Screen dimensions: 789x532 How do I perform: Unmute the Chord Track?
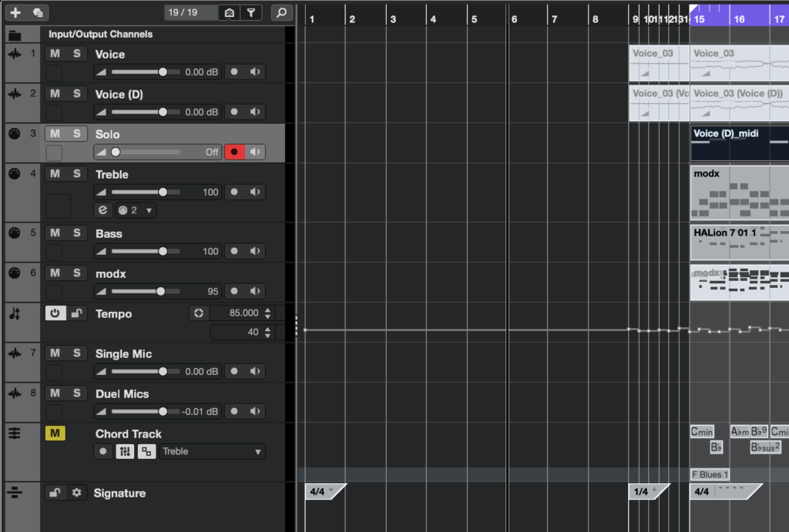pyautogui.click(x=55, y=433)
